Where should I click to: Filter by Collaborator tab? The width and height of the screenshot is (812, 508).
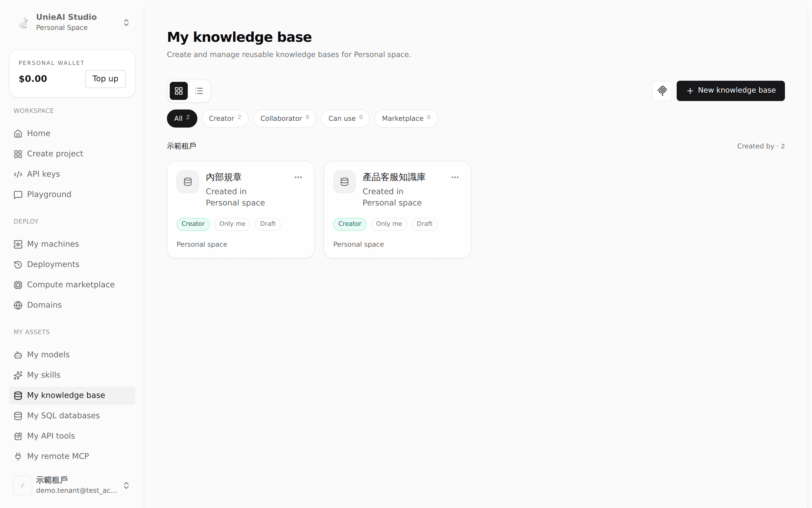coord(284,119)
